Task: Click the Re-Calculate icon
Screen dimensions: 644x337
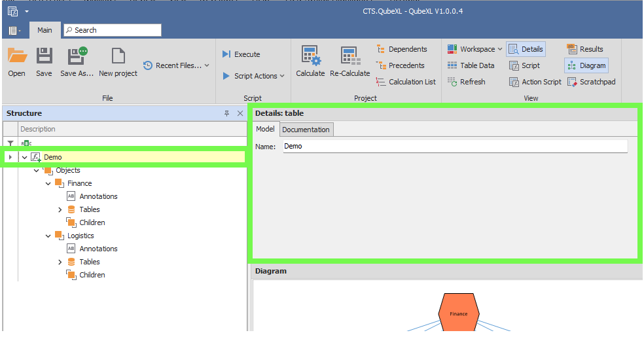Action: point(349,57)
